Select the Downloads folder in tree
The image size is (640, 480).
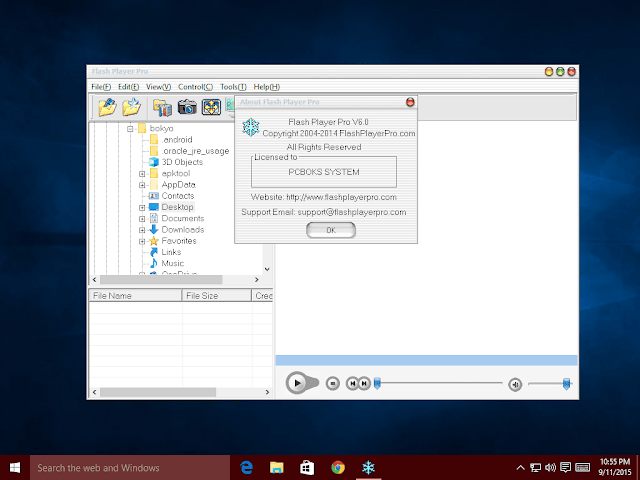[x=182, y=230]
